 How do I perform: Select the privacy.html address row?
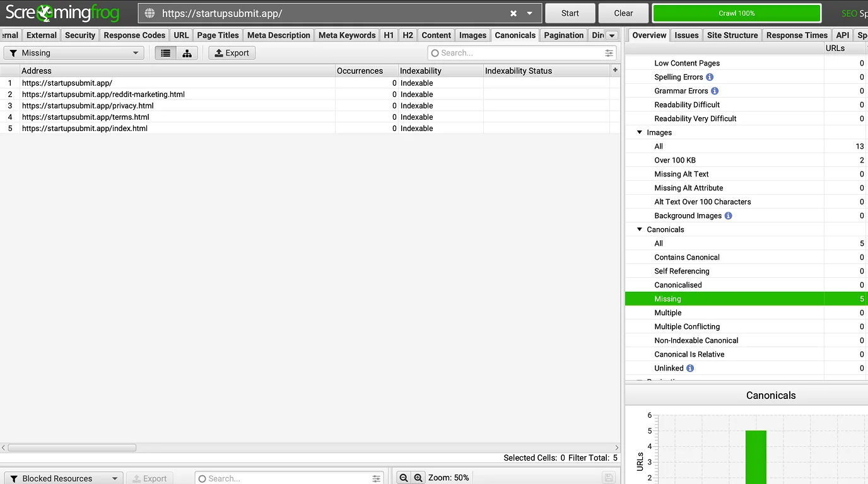[309, 106]
